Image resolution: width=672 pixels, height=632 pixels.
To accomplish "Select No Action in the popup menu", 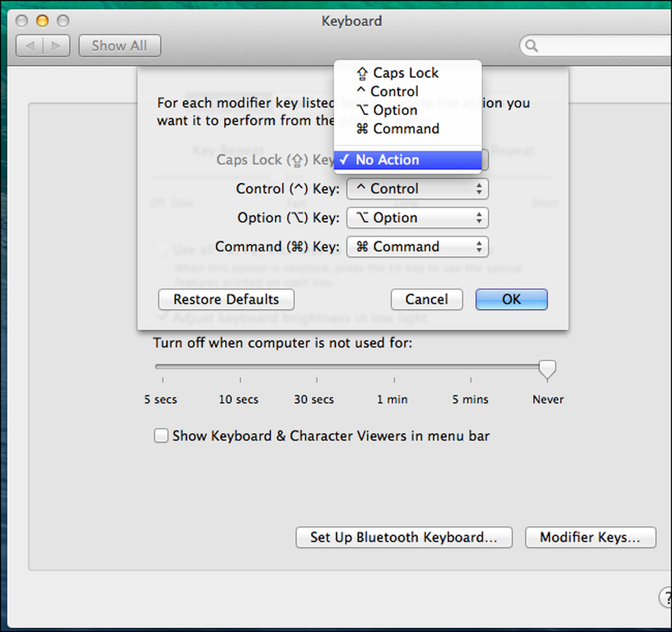I will (x=408, y=160).
